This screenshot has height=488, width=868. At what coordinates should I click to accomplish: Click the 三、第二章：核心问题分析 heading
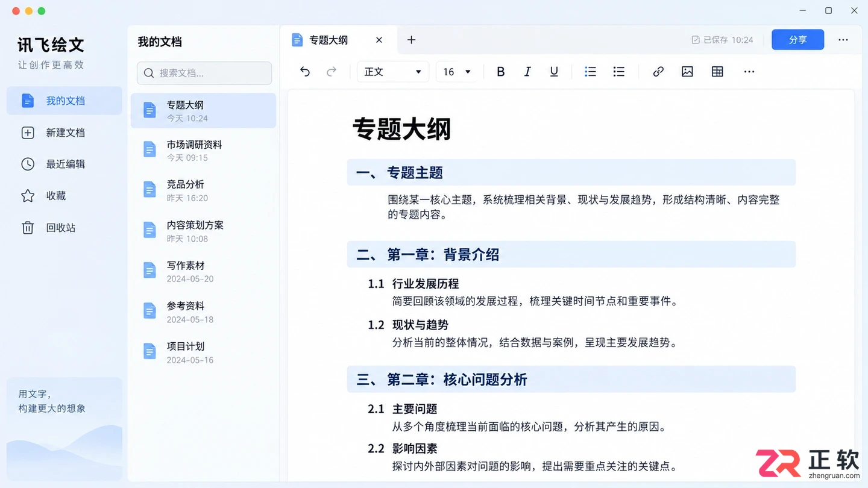[x=571, y=380]
